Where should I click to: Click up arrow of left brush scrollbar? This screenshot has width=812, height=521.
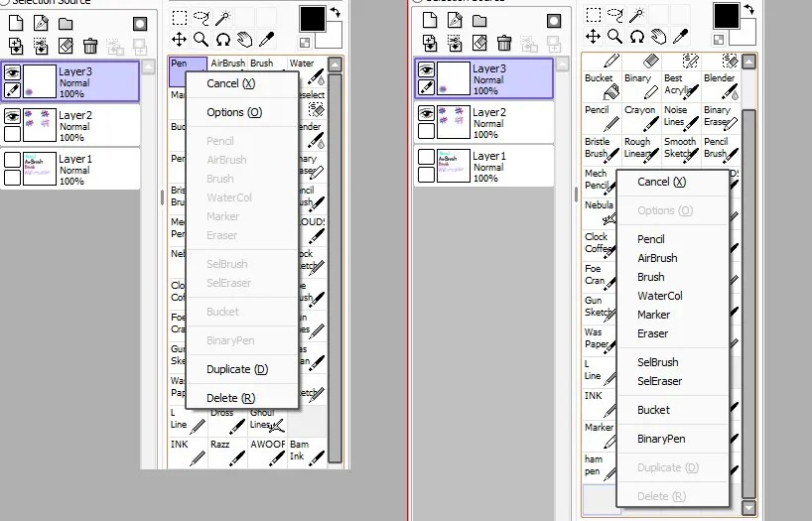(336, 65)
